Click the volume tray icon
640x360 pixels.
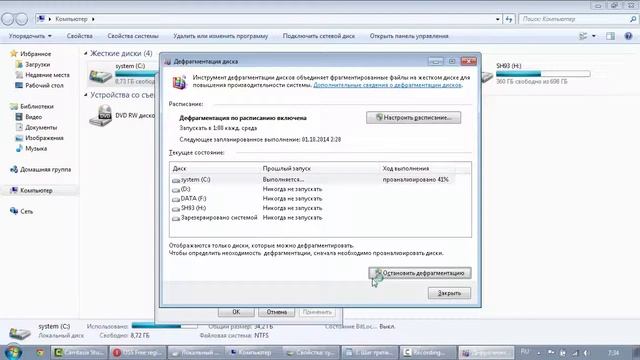tap(587, 352)
